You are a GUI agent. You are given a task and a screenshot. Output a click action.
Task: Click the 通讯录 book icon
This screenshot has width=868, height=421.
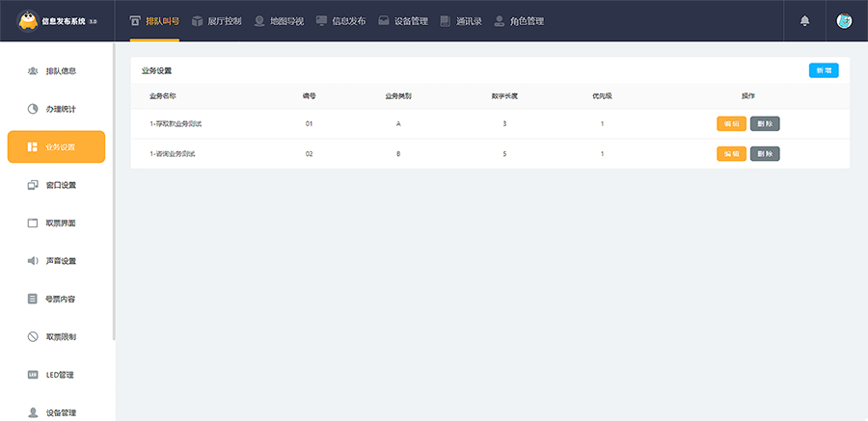(x=446, y=21)
